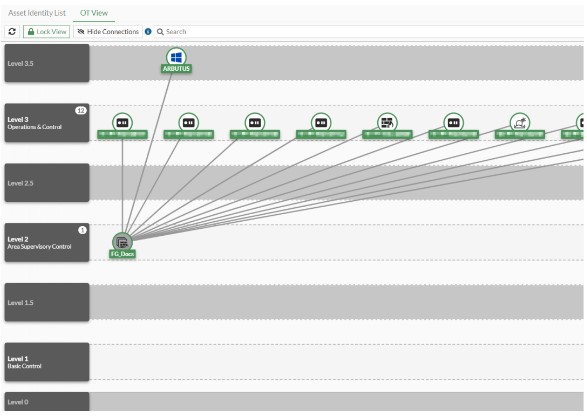Open the OT View tab

tap(94, 13)
